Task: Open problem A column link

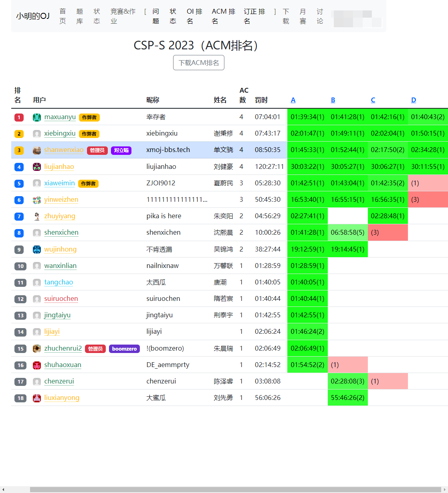Action: coord(293,100)
